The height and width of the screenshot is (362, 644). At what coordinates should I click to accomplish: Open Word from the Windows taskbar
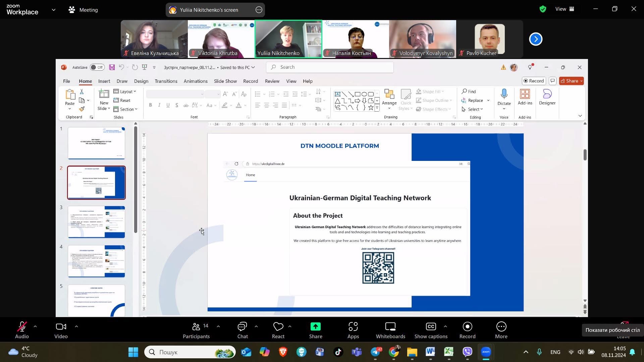(430, 352)
